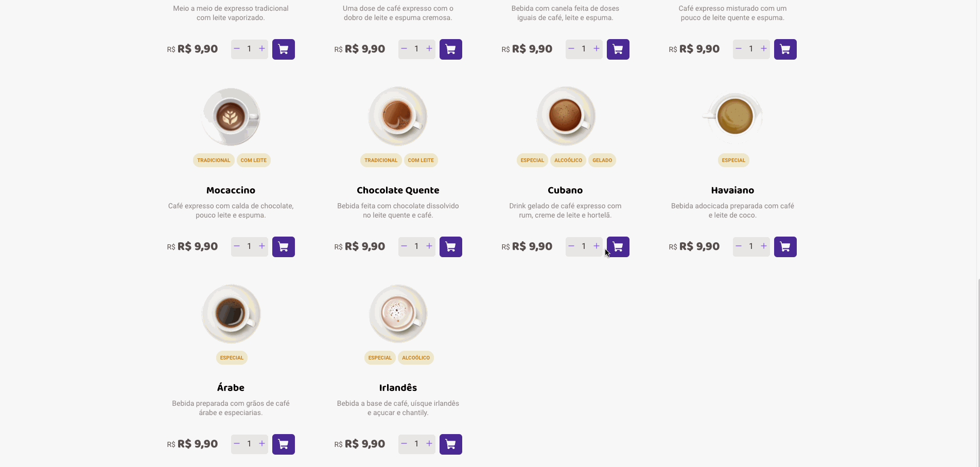Add Cubano to the cart
This screenshot has height=467, width=980.
[x=618, y=246]
